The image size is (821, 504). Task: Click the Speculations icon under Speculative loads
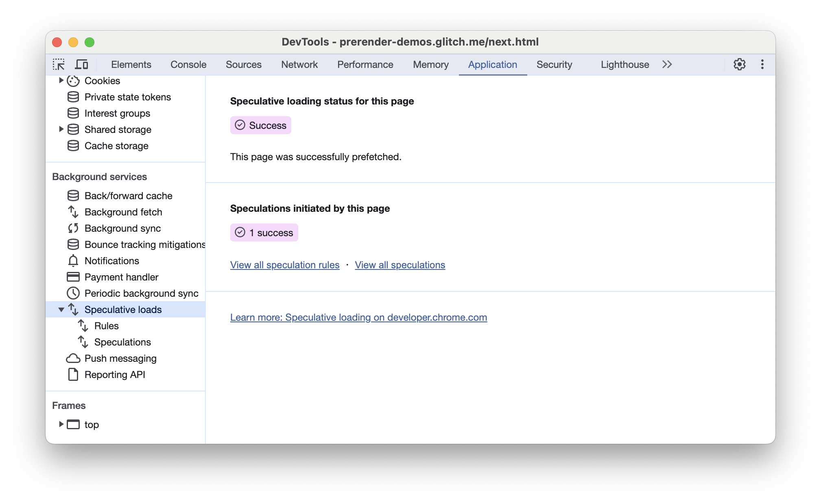click(84, 342)
